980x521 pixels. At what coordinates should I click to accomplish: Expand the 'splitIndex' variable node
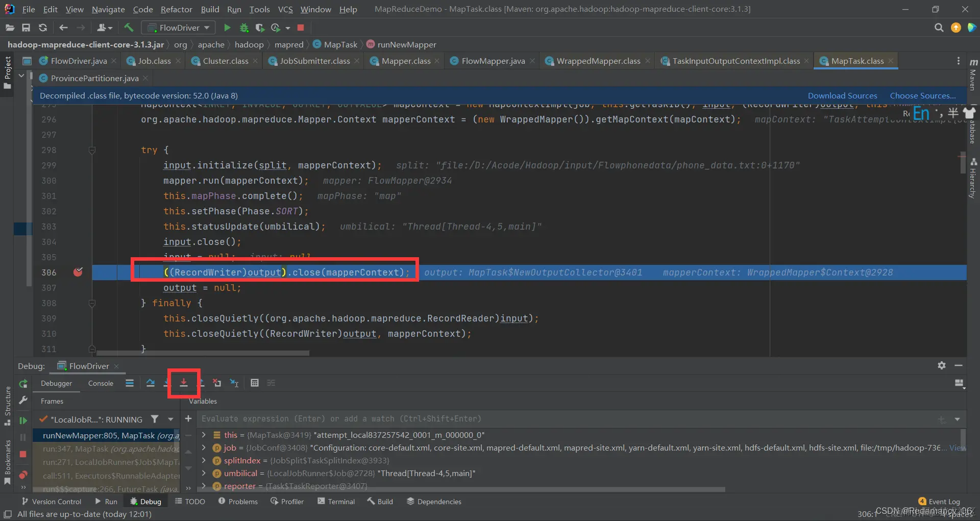coord(204,460)
